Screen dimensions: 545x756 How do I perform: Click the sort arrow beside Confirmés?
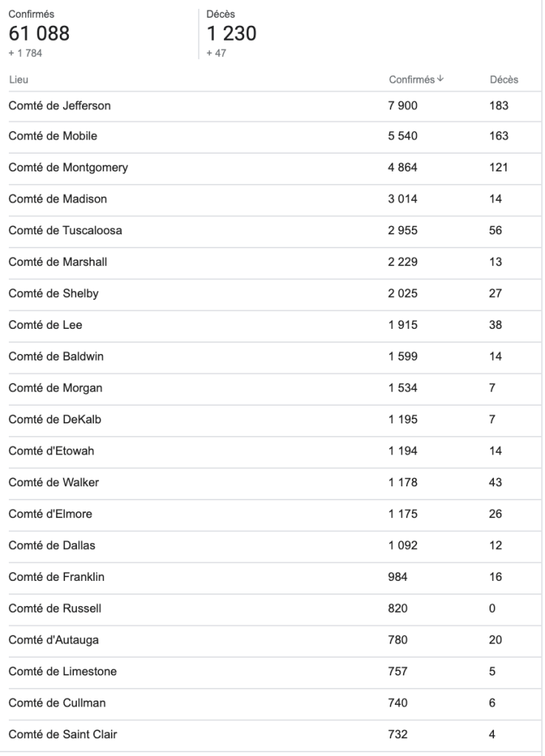click(x=440, y=80)
